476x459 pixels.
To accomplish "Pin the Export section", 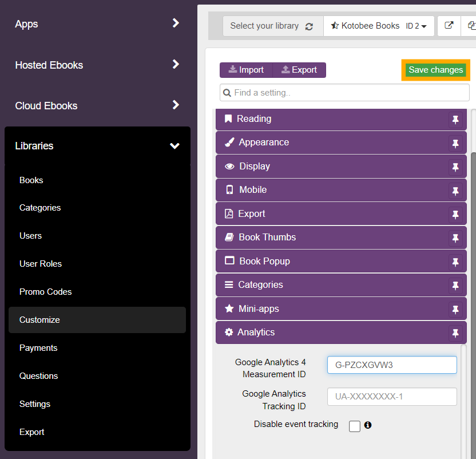I will (x=455, y=215).
